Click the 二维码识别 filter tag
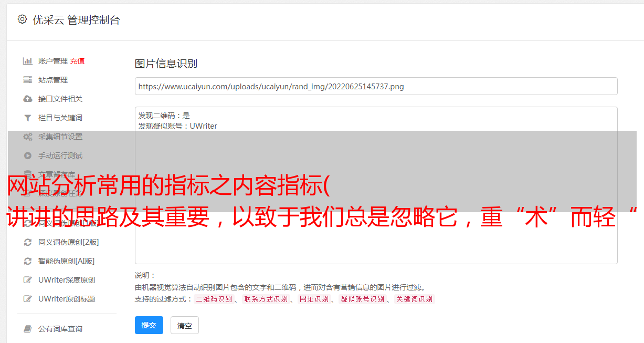The width and height of the screenshot is (644, 343). 214,299
